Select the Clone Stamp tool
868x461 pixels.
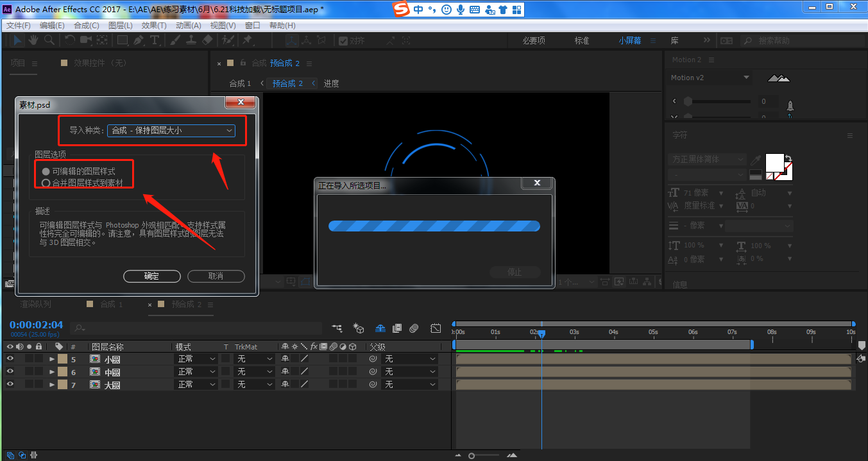(191, 40)
